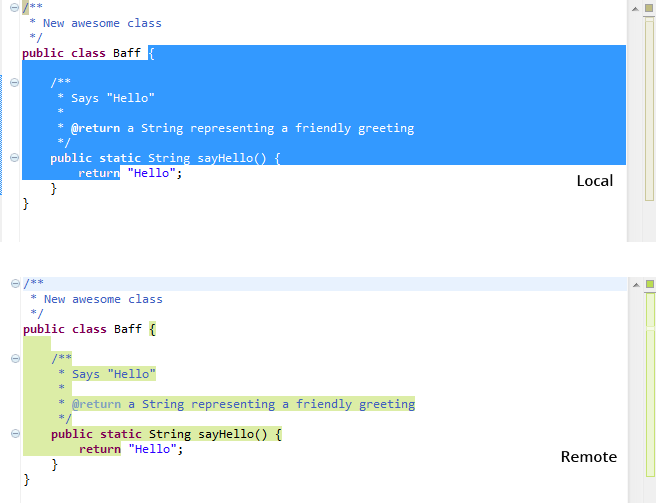
Task: Click scroll-up arrow of Local pane scrollbar
Action: click(635, 8)
